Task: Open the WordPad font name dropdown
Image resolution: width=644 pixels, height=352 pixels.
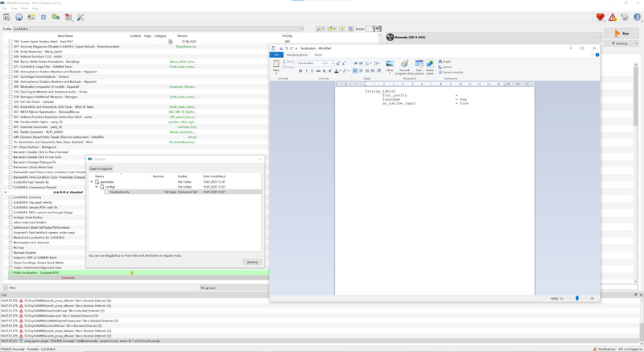Action: pos(311,63)
